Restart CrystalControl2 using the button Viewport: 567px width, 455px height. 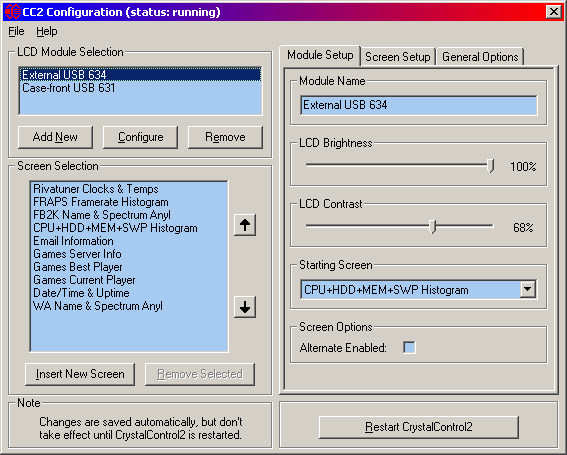coord(419,427)
